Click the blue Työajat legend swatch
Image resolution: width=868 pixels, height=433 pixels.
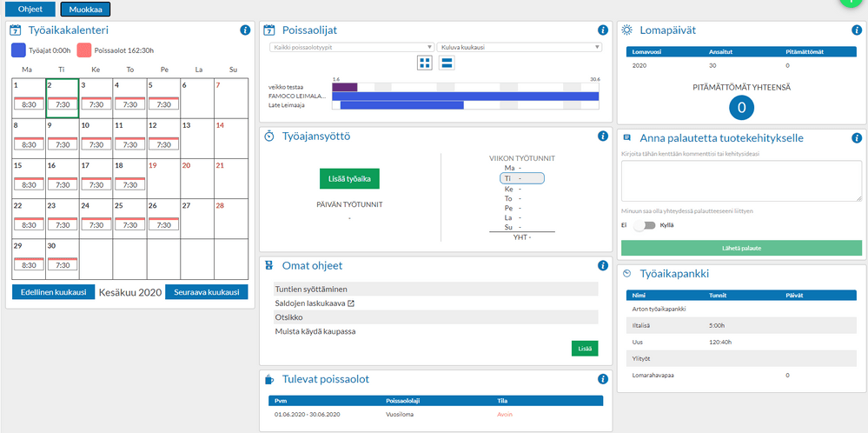18,51
